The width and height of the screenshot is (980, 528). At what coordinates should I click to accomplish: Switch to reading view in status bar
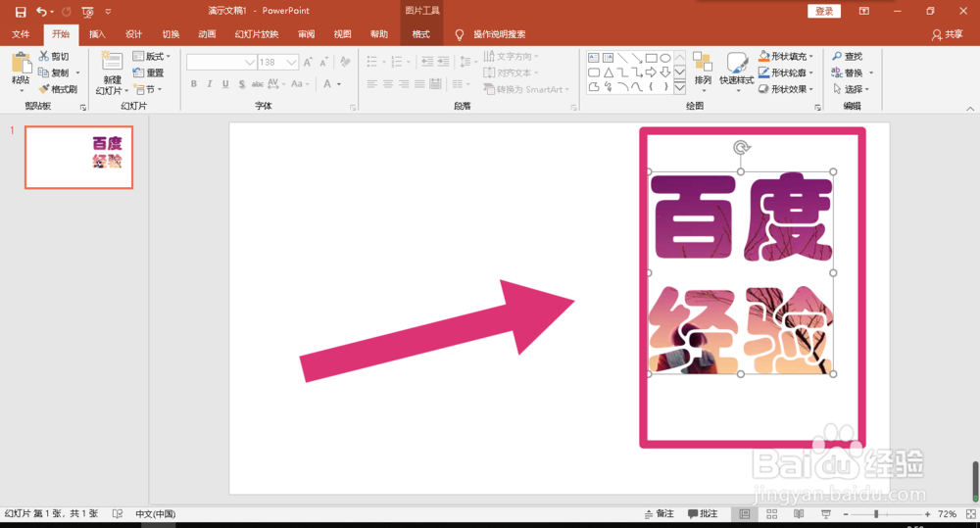[798, 513]
